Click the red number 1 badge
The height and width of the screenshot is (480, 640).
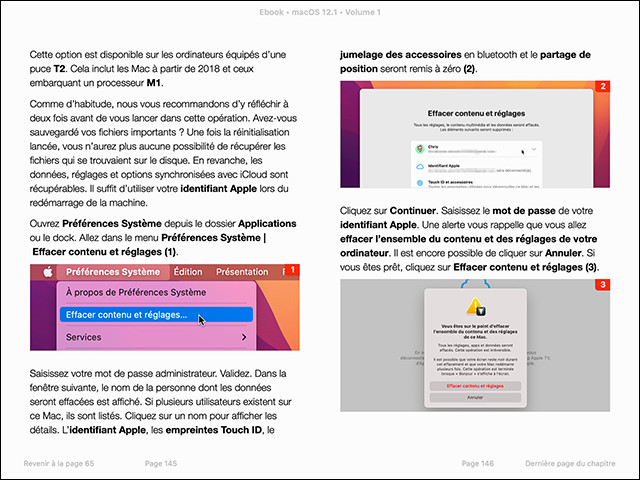point(293,270)
